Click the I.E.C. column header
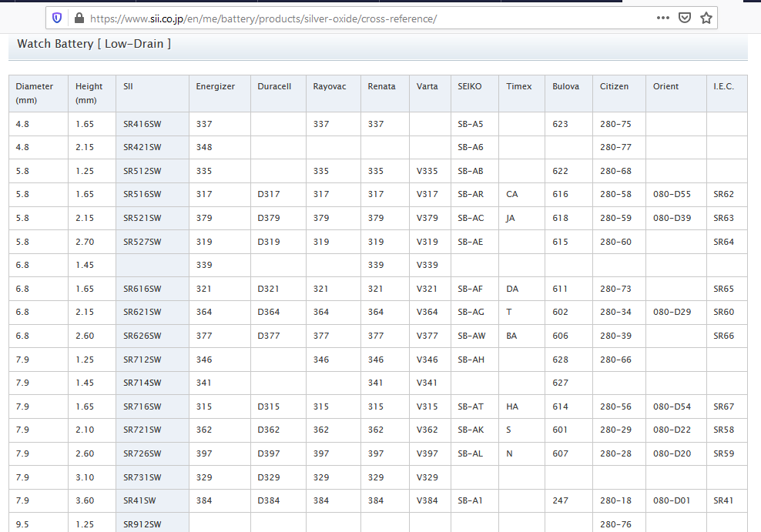 pyautogui.click(x=723, y=86)
